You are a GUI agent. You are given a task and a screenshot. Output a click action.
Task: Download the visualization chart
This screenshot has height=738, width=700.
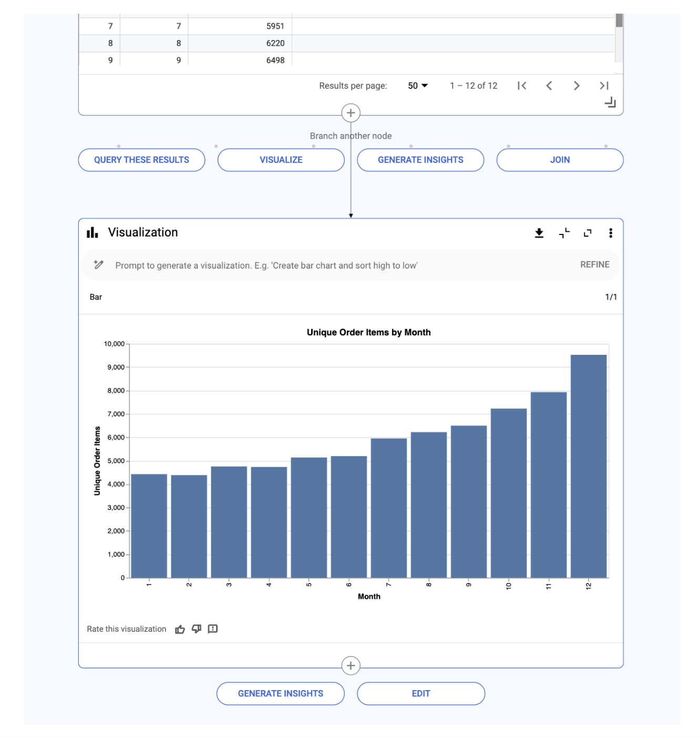[539, 233]
